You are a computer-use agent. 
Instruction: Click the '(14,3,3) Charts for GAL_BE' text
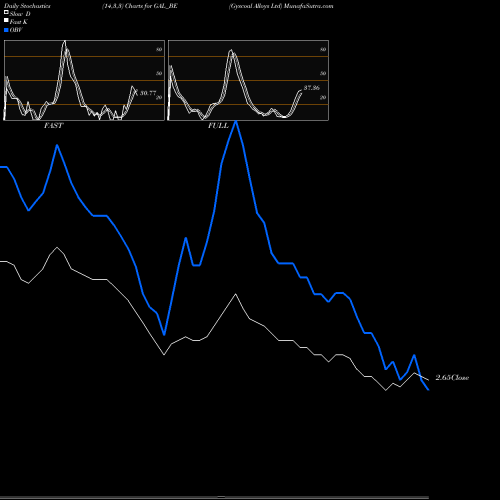[x=140, y=6]
